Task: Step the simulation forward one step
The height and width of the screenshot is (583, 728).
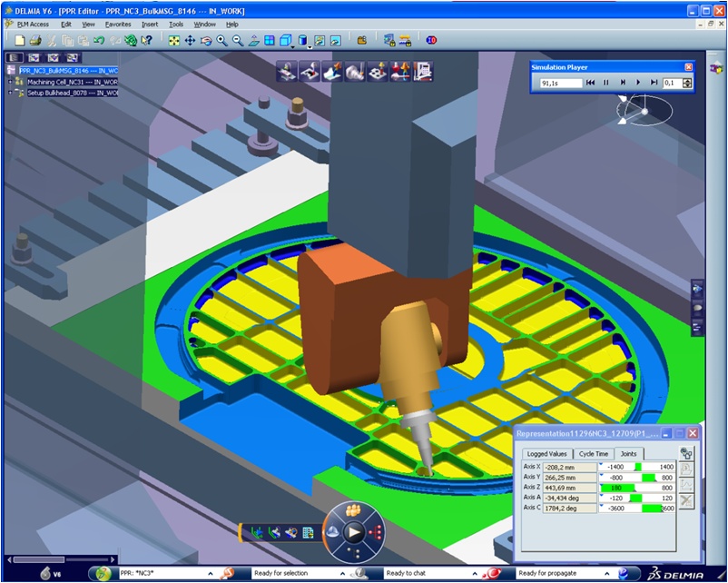Action: tap(623, 83)
